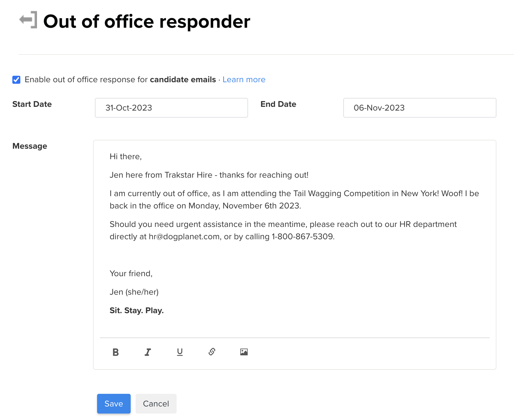Open the End Date picker field
This screenshot has width=514, height=420.
[420, 108]
